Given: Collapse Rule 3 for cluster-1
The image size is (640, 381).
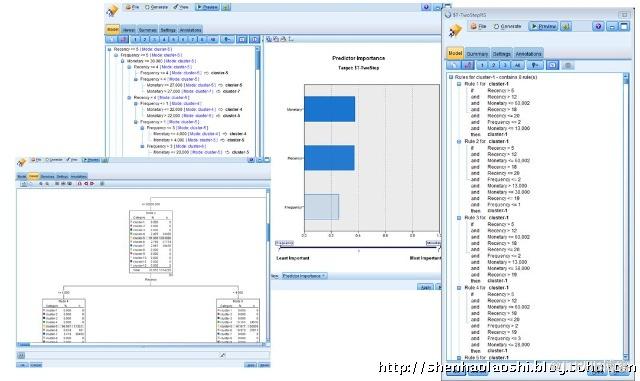Looking at the screenshot, I should [458, 218].
